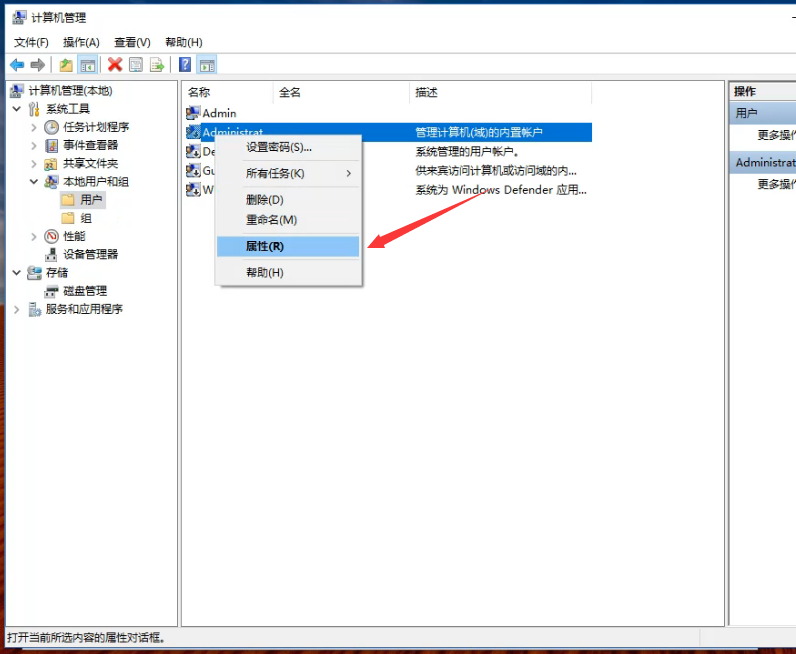Click the 名称 column header
Viewport: 796px width, 654px height.
point(227,92)
